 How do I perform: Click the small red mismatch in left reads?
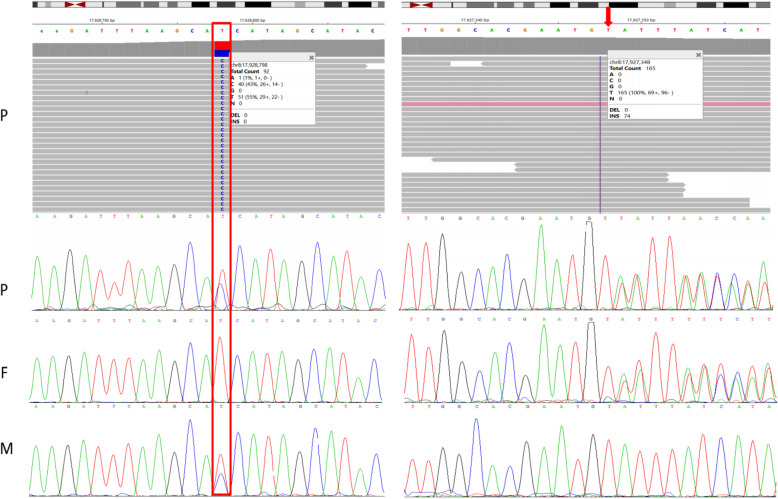(x=87, y=92)
